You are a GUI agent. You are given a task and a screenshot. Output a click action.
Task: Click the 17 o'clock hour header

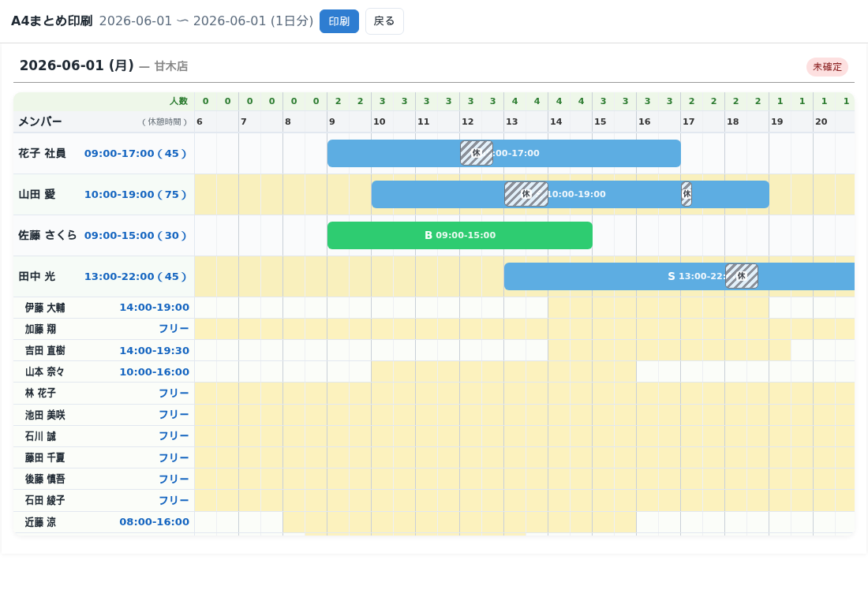click(x=689, y=121)
